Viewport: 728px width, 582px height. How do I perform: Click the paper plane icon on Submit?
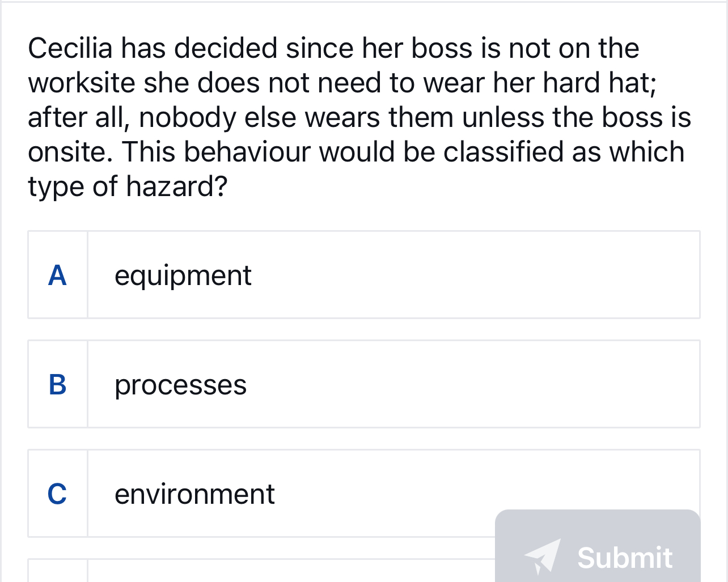point(543,558)
